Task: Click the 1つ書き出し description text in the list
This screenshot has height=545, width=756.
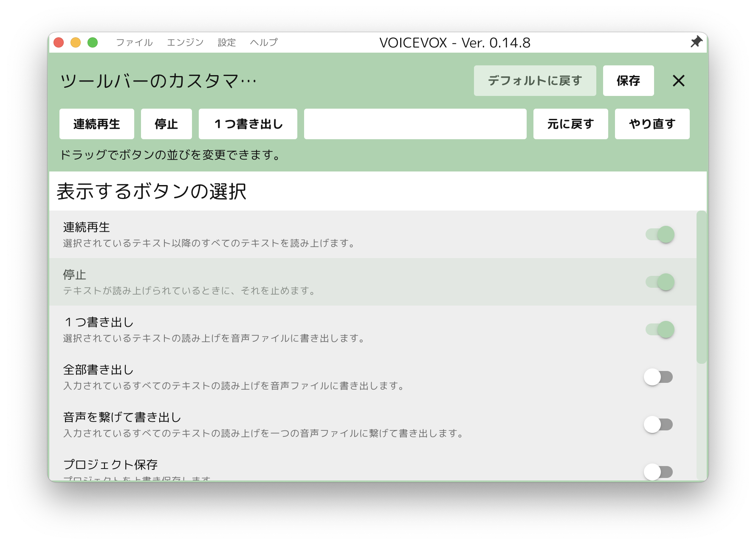Action: click(214, 338)
